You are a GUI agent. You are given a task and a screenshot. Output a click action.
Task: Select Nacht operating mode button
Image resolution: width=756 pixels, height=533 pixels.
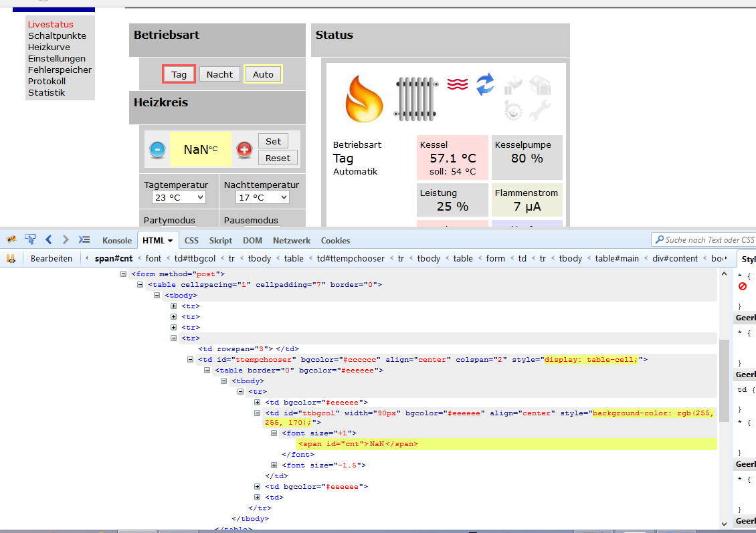click(x=219, y=74)
